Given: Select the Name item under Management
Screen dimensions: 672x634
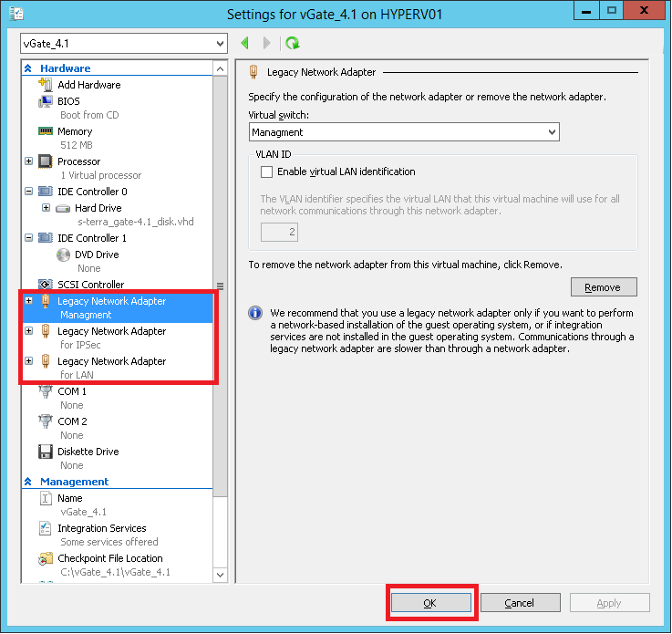Looking at the screenshot, I should (x=70, y=498).
